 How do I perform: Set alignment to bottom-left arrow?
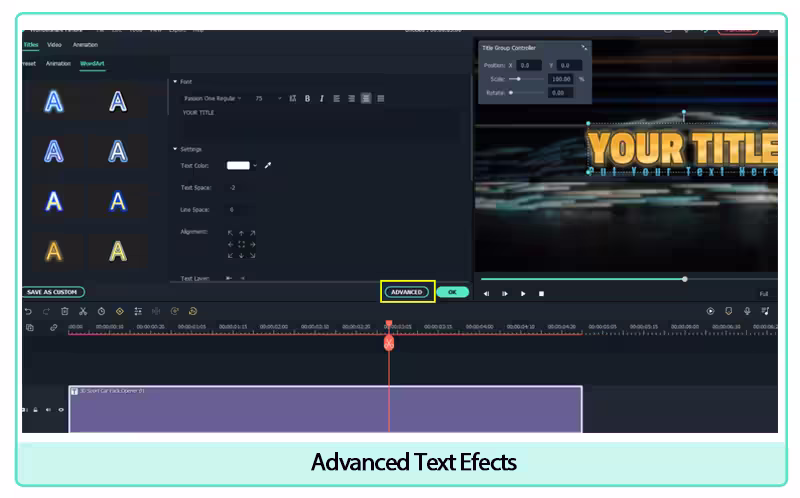coord(231,256)
